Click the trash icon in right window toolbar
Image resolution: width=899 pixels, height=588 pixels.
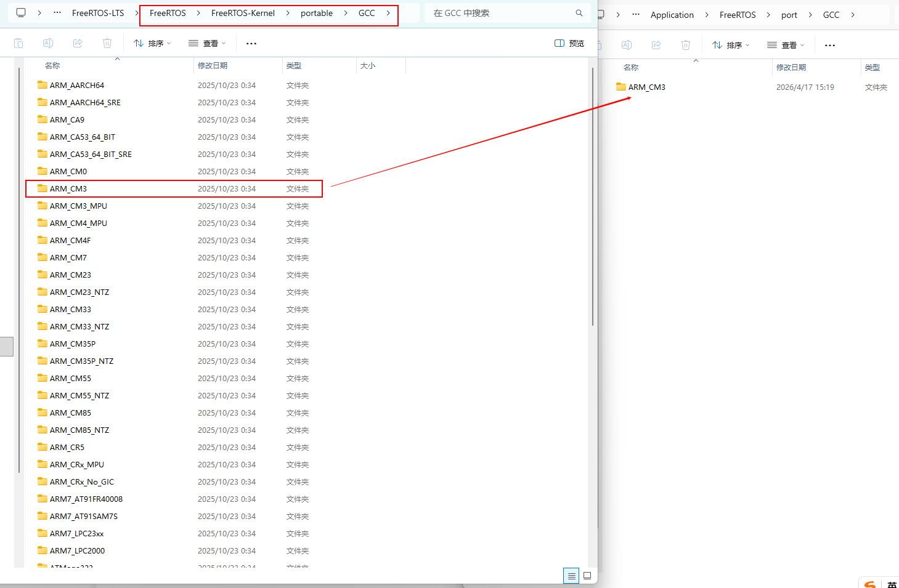tap(686, 45)
